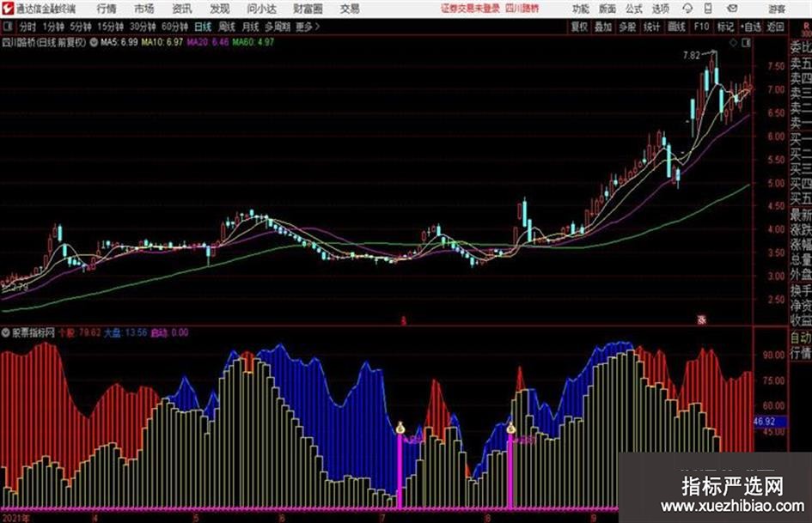Toggle the left panel icon beside 分时
The width and height of the screenshot is (812, 523).
coord(7,27)
